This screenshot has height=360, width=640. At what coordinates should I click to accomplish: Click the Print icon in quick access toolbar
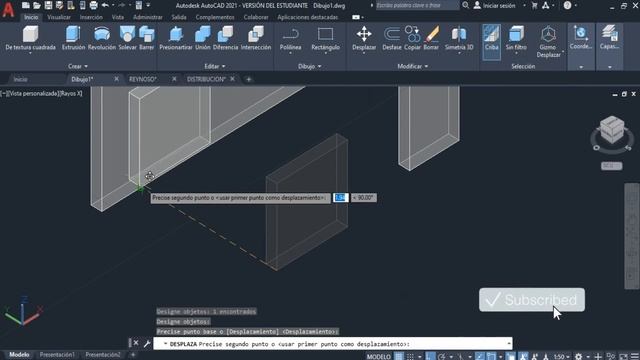(93, 5)
